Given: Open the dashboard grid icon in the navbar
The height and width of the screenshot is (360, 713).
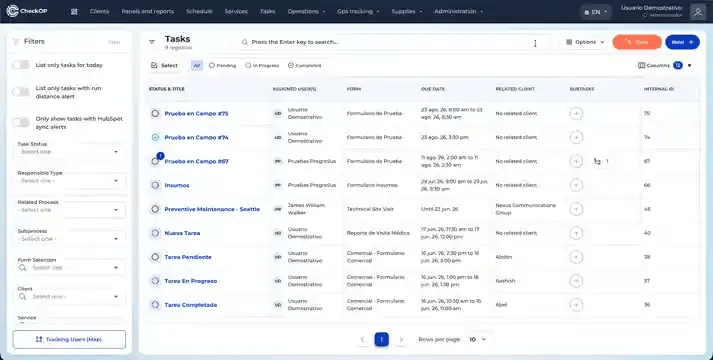Looking at the screenshot, I should point(74,12).
